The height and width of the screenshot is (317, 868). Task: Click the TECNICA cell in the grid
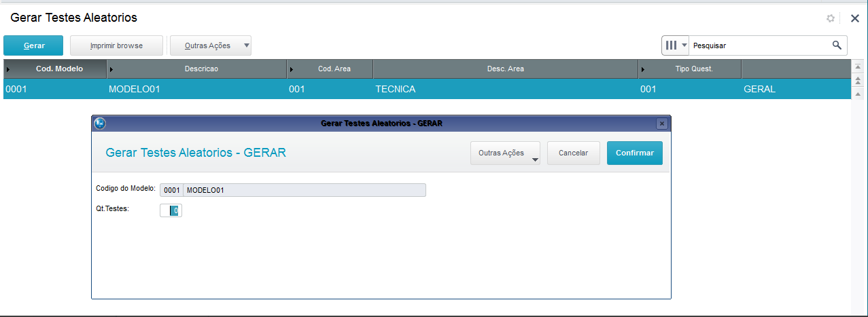(x=505, y=89)
